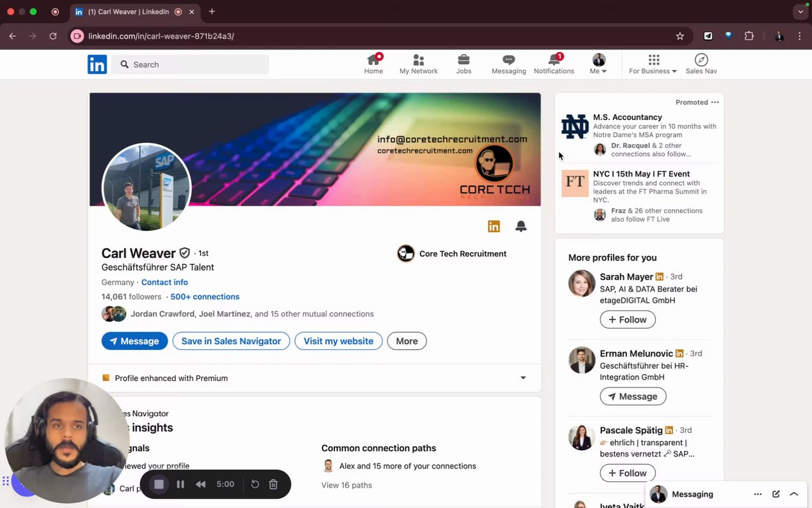Go to Home feed icon

click(374, 64)
